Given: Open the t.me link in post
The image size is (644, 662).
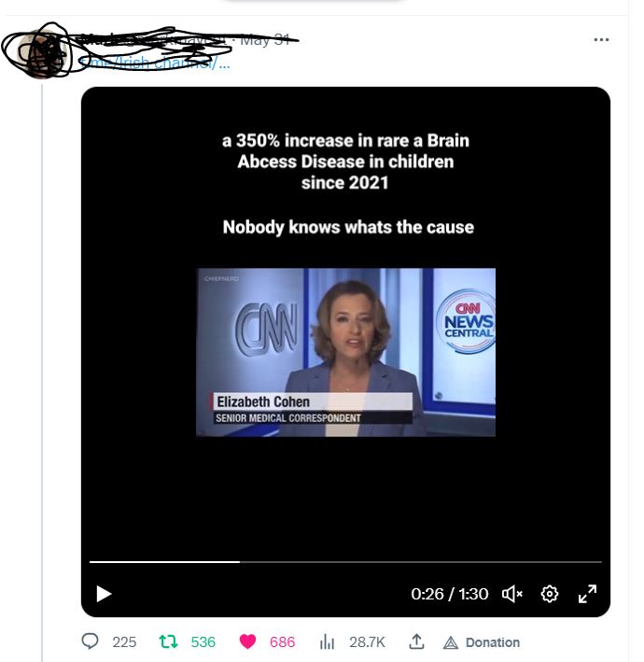Looking at the screenshot, I should (154, 63).
